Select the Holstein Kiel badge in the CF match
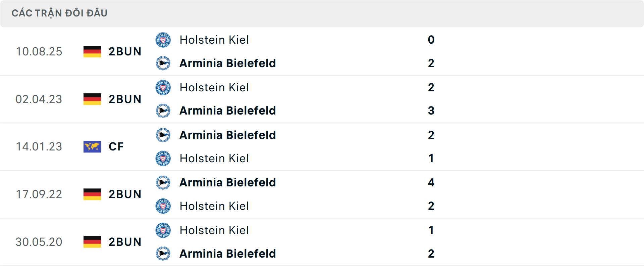Screen dimensions: 644x266 click(163, 159)
